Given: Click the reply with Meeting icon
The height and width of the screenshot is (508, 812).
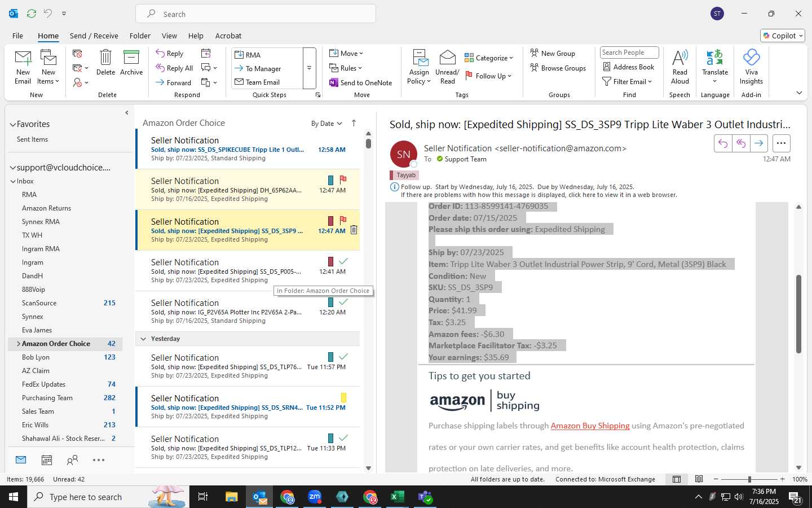Looking at the screenshot, I should tap(206, 54).
